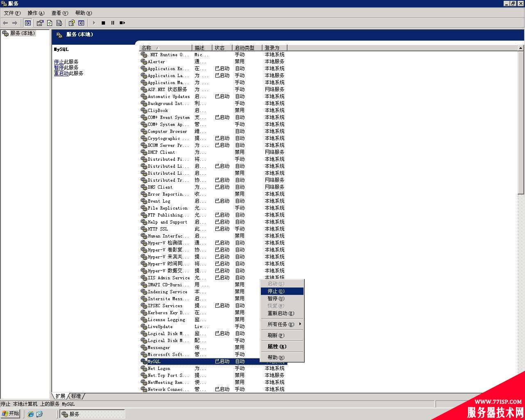Click 重启动 link to restart the service
525x420 pixels.
tap(61, 73)
